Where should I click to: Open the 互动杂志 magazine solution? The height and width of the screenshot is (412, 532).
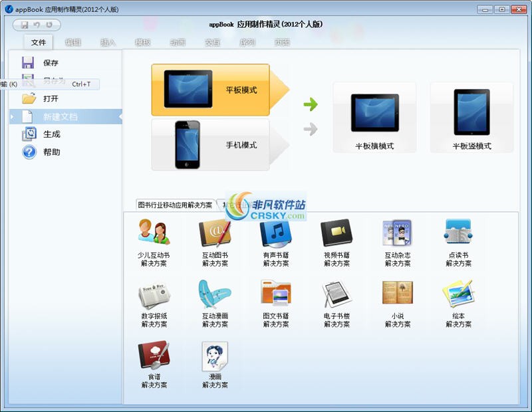coord(397,243)
